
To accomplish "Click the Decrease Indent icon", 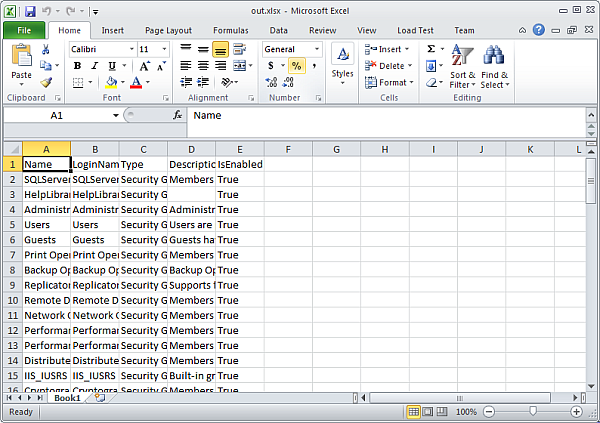I will tap(186, 82).
